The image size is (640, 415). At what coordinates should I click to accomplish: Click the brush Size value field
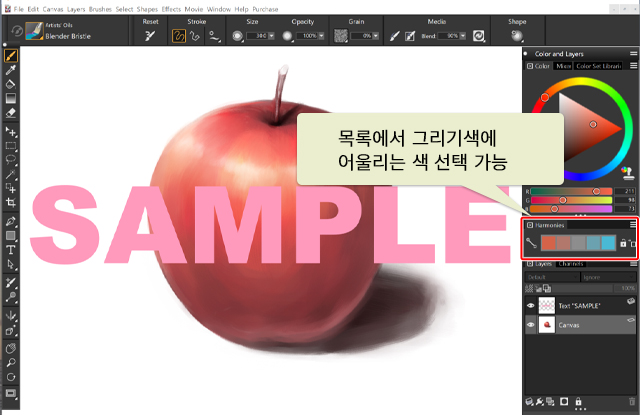point(260,35)
